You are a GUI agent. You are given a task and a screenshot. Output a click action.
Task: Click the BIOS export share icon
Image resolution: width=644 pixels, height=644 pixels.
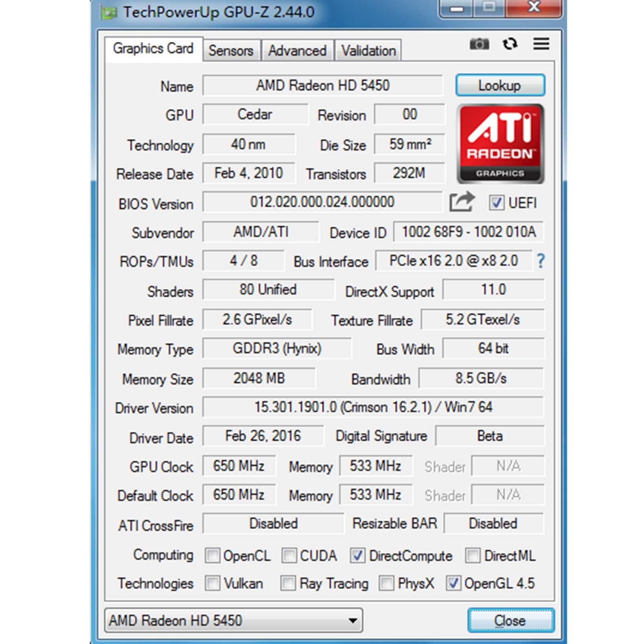tap(462, 202)
